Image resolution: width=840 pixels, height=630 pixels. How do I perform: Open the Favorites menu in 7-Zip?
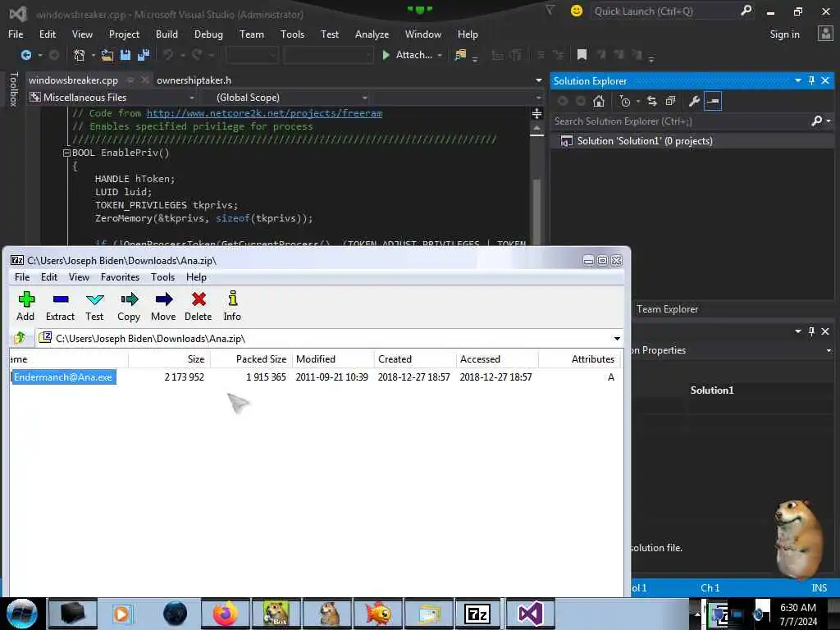coord(120,277)
